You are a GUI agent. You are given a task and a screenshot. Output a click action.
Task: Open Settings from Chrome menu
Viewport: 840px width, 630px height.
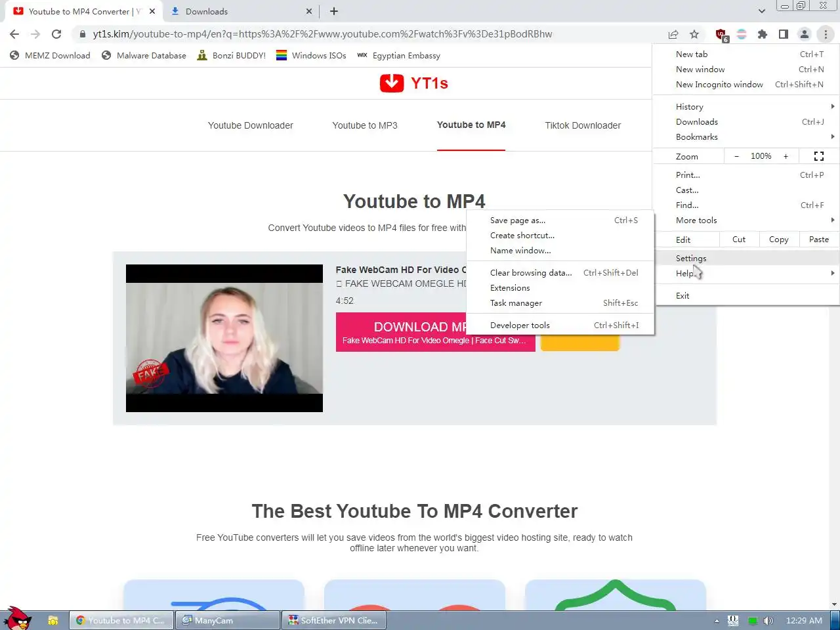pos(746,259)
